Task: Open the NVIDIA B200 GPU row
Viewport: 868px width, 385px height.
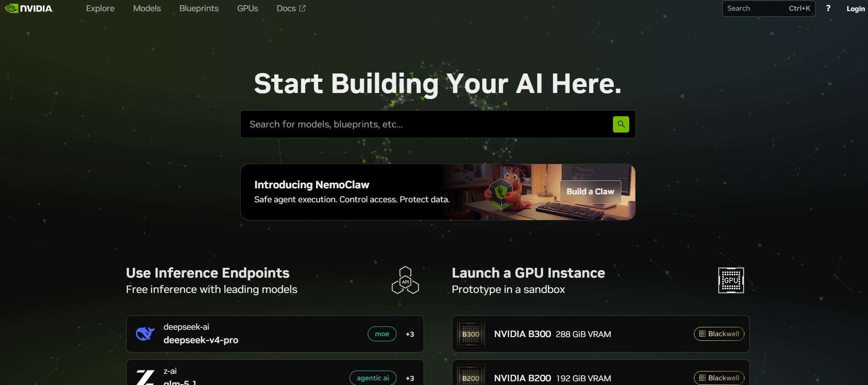Action: [x=601, y=372]
